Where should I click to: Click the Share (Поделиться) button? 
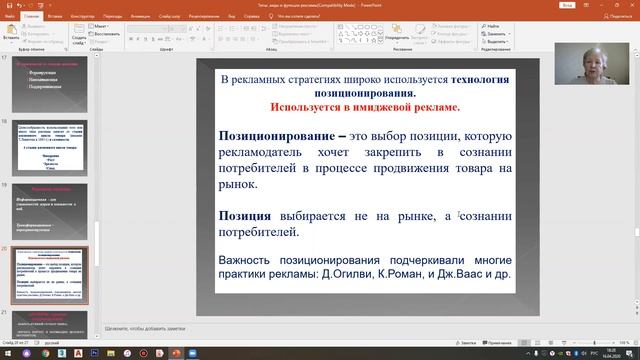tap(618, 16)
